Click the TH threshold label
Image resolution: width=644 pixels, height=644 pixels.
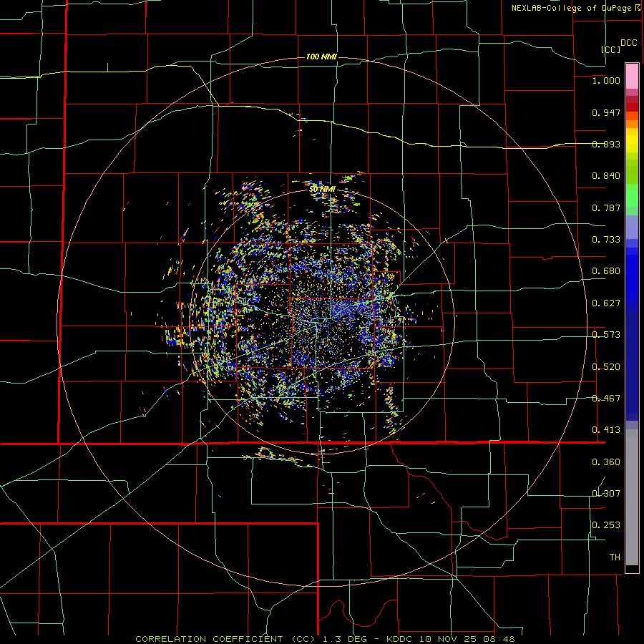point(615,557)
